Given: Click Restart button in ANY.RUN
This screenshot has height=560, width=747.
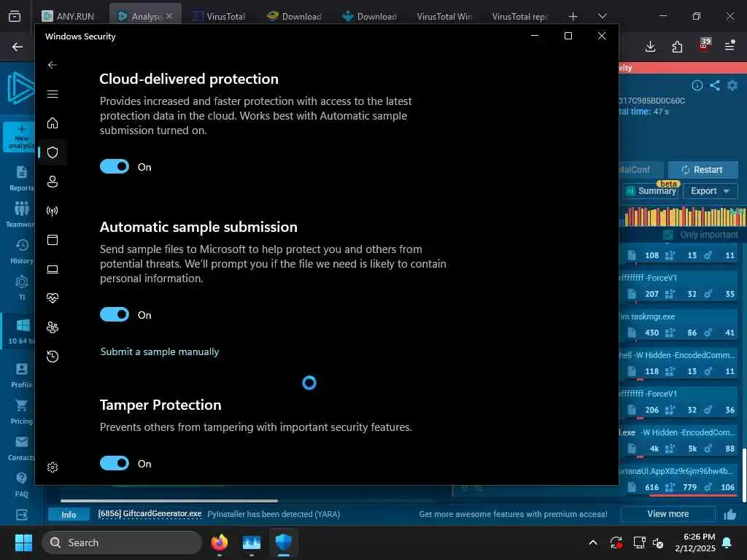Looking at the screenshot, I should (703, 169).
